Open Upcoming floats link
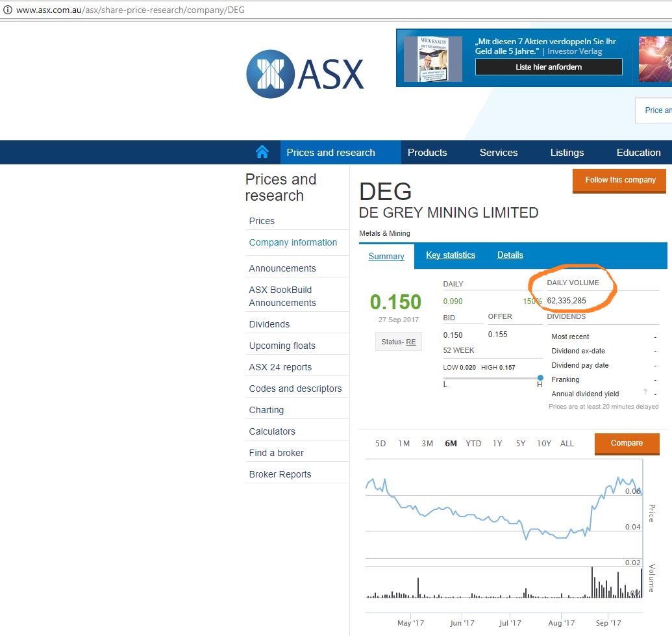The height and width of the screenshot is (636, 672). coord(282,346)
